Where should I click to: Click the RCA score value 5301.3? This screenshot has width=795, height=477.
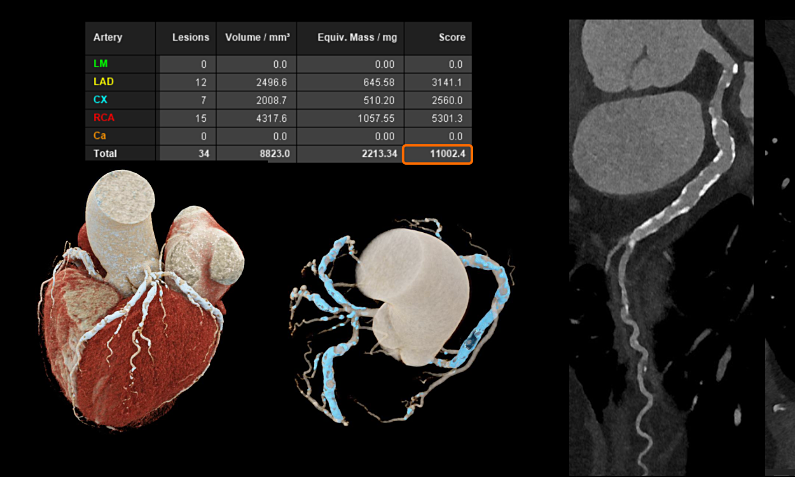click(447, 118)
